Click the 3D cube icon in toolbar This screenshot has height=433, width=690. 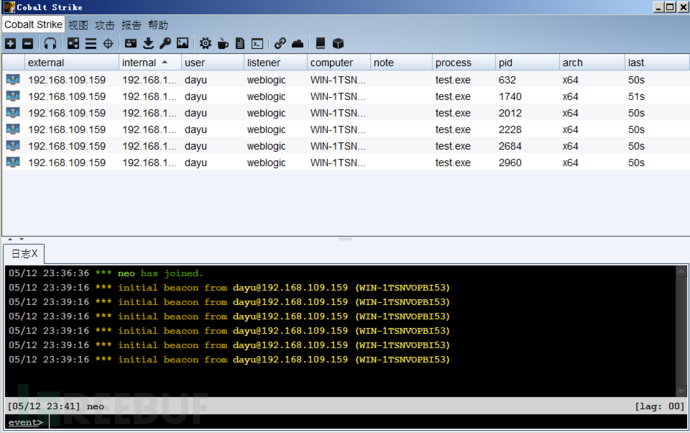click(338, 44)
